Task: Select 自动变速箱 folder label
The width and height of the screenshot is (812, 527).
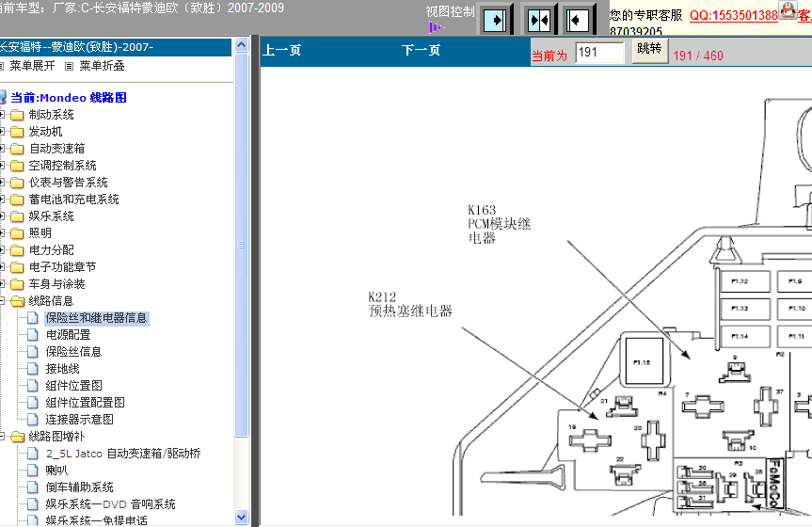Action: [x=57, y=149]
